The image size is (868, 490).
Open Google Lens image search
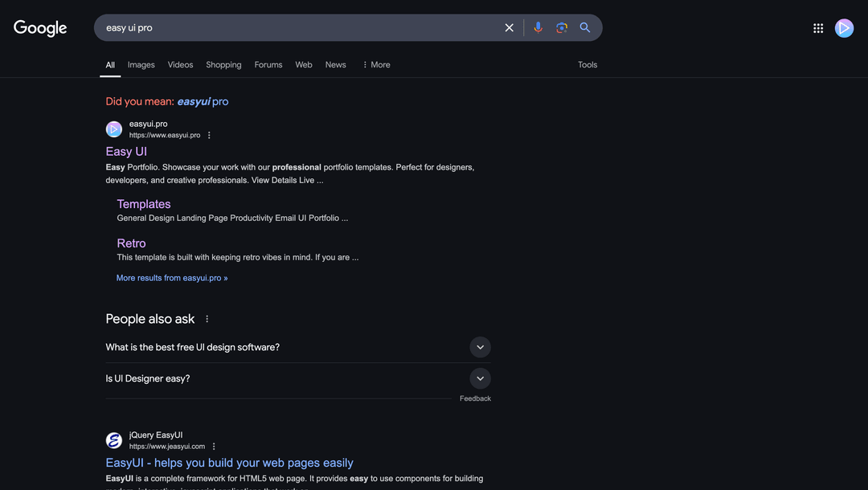pos(562,28)
